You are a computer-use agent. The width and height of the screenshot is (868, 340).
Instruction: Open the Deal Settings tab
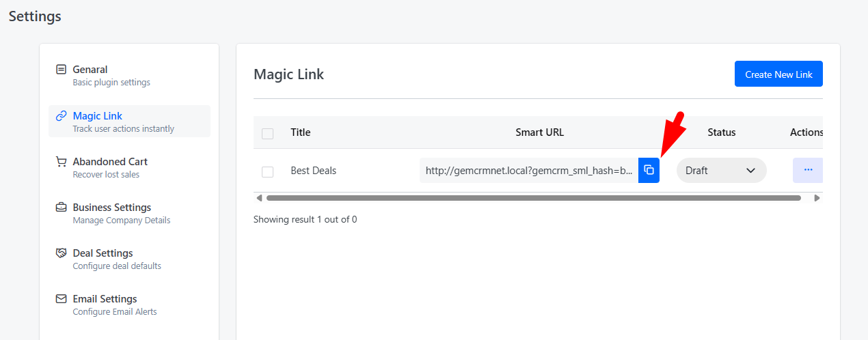(129, 259)
